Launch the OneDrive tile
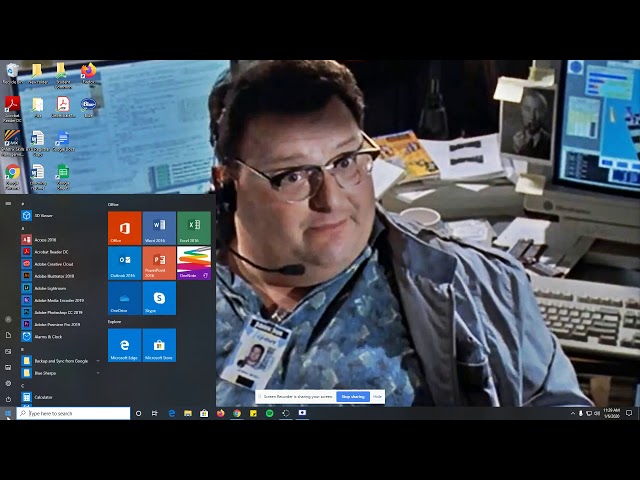The image size is (640, 480). [x=124, y=298]
